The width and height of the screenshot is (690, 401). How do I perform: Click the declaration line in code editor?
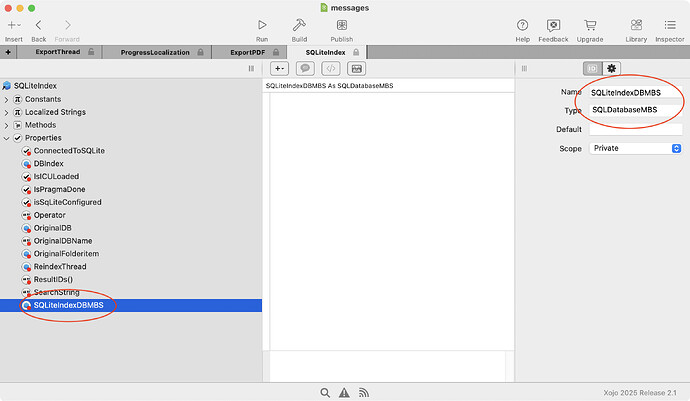point(330,86)
